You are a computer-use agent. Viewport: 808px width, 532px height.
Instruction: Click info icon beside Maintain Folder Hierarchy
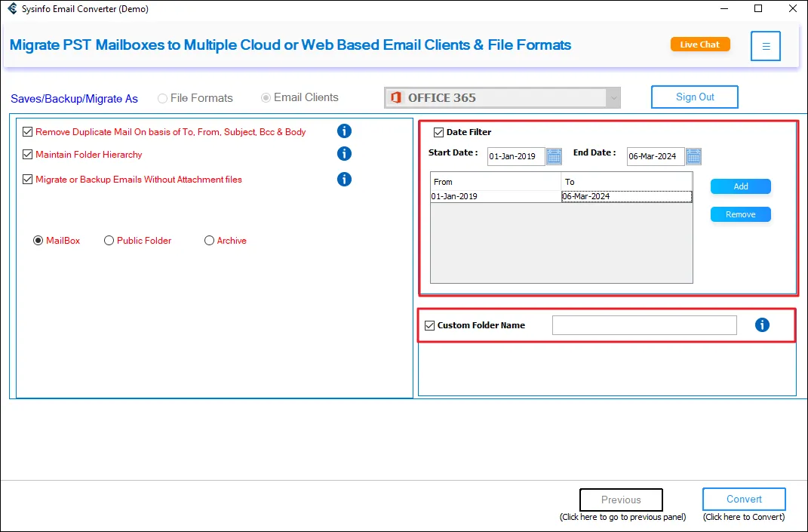[344, 154]
